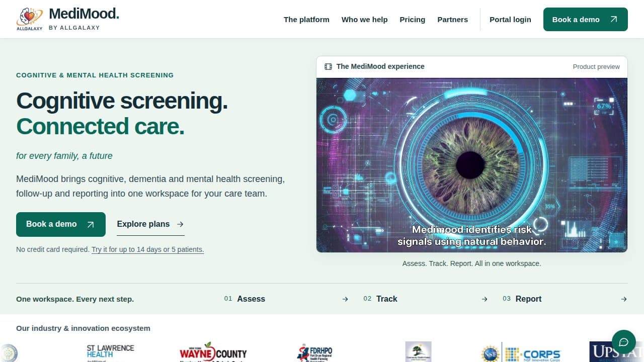Click "One workspace. Every next step." text
Screen dimensions: 644x362
pos(75,299)
